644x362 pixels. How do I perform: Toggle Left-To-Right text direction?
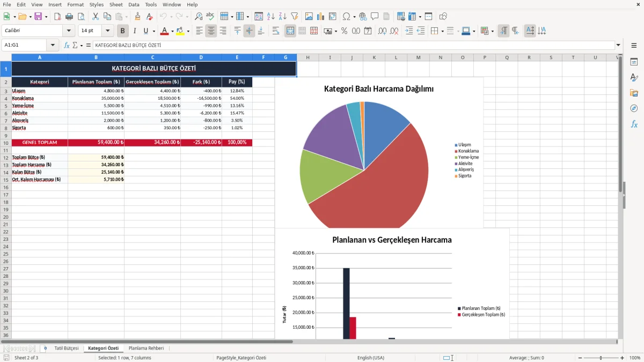(x=503, y=31)
